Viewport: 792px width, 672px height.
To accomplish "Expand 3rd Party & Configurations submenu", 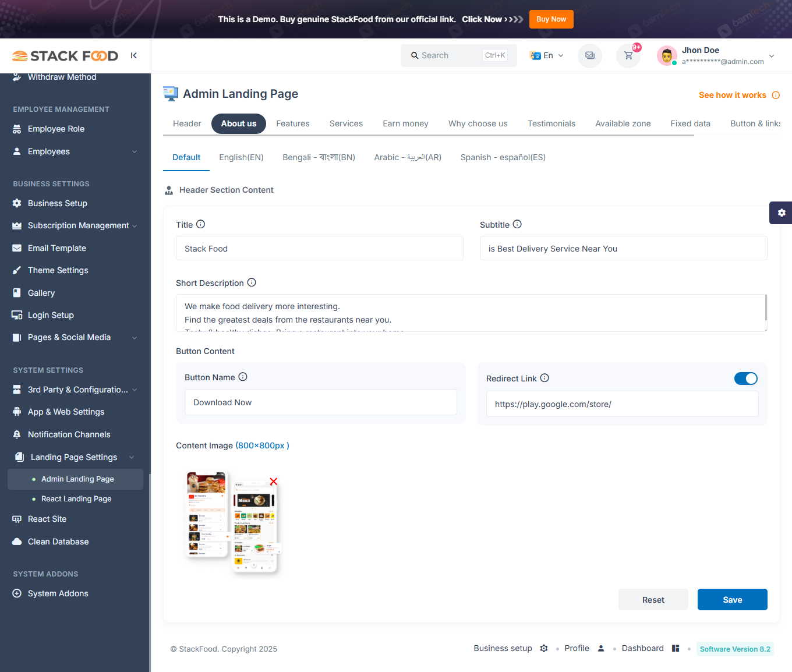I will (x=135, y=390).
